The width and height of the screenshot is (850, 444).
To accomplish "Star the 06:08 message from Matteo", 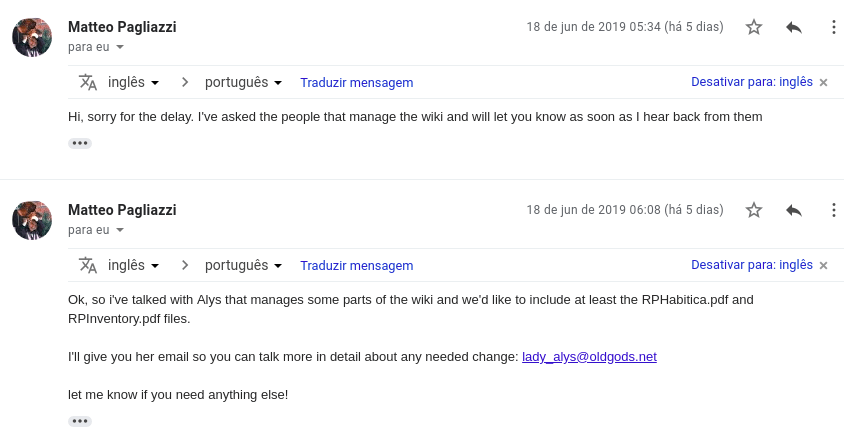I will pos(754,210).
